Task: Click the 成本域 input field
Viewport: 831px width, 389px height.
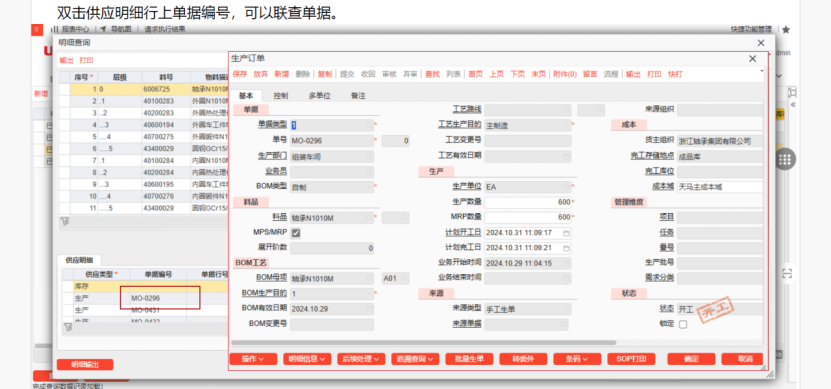Action: click(720, 187)
